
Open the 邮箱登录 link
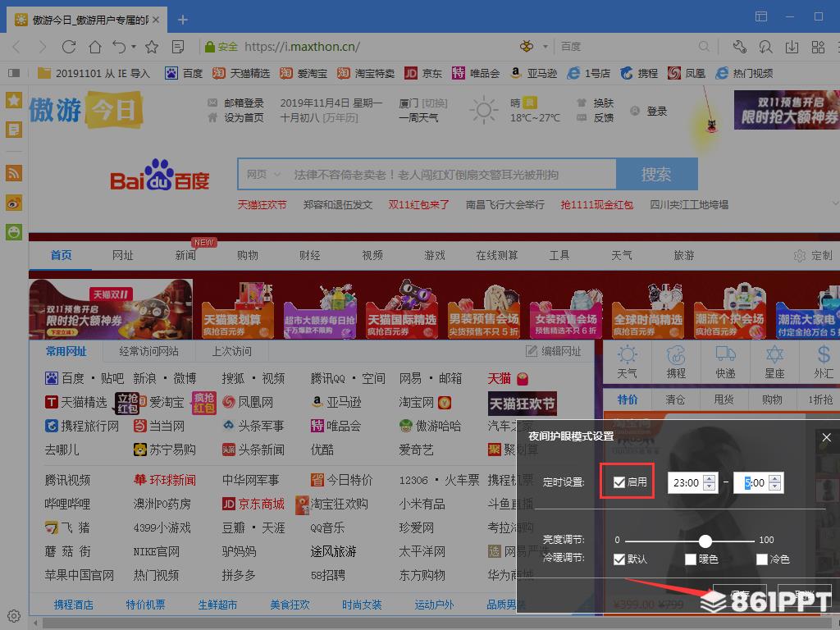(244, 103)
